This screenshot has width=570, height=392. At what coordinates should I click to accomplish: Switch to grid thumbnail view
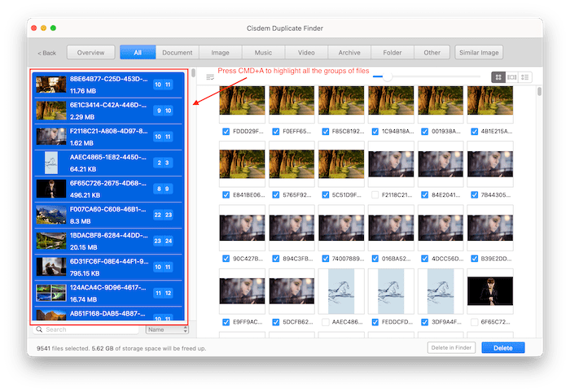pos(498,77)
